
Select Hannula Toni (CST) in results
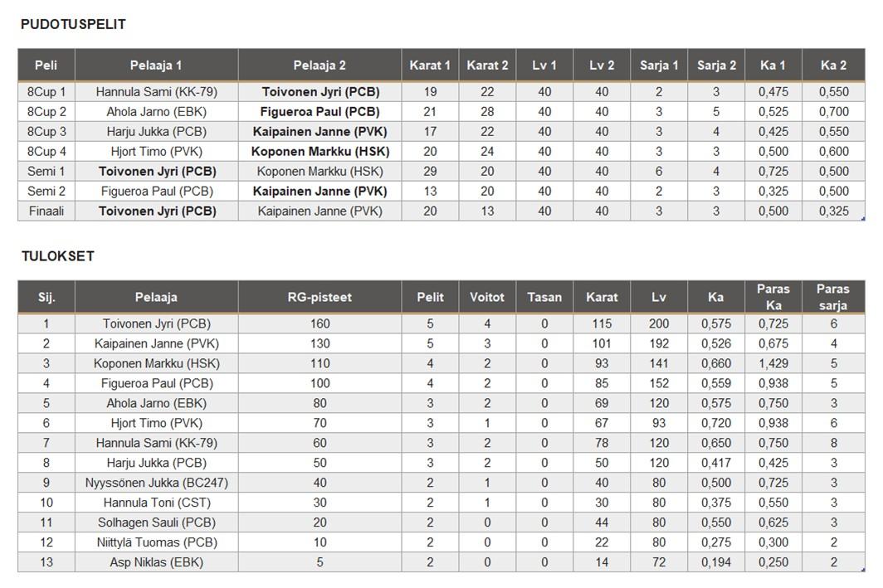[157, 503]
